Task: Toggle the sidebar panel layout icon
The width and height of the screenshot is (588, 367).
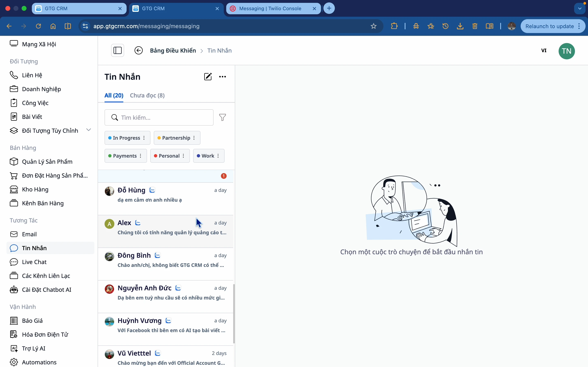Action: point(118,51)
